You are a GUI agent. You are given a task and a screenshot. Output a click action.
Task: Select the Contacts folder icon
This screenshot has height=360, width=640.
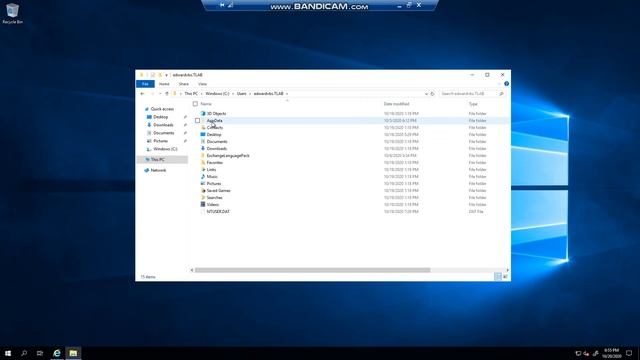[x=203, y=128]
